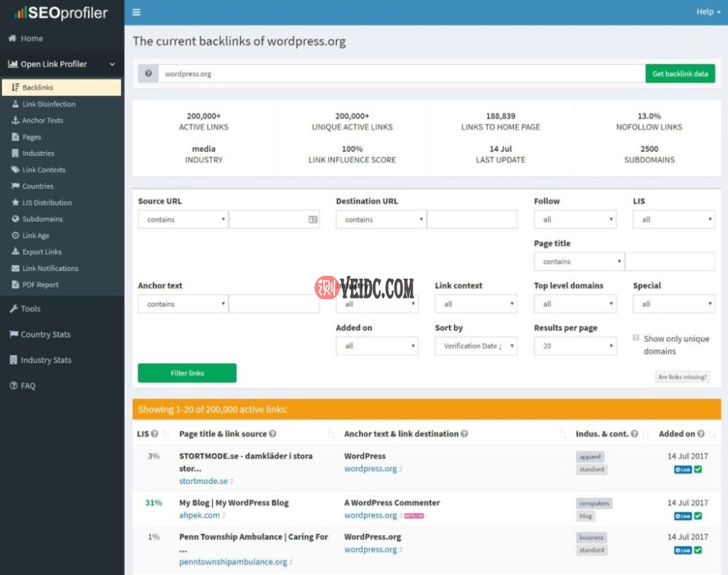Click the Get backlink data button
Image resolution: width=728 pixels, height=575 pixels.
click(680, 74)
